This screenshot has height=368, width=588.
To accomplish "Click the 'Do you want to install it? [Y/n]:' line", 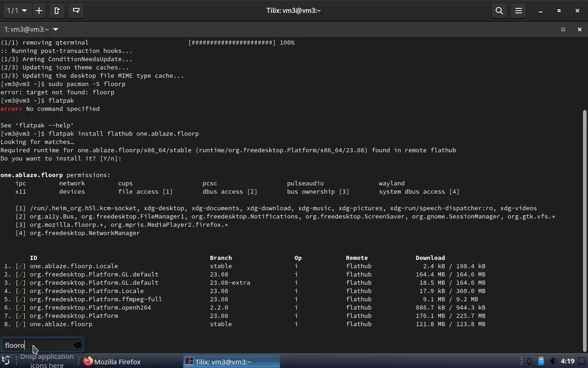I will 61,159.
